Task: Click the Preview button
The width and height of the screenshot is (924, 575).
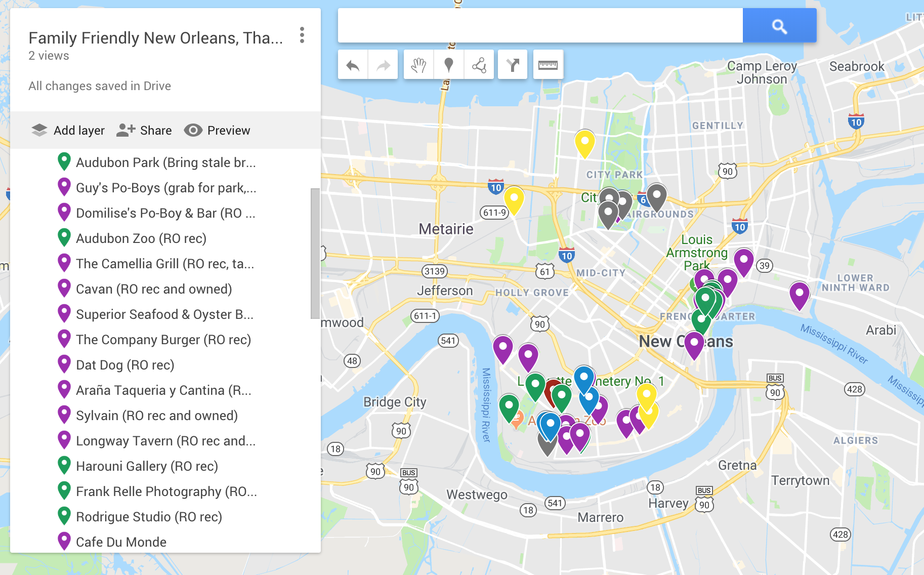Action: (x=217, y=130)
